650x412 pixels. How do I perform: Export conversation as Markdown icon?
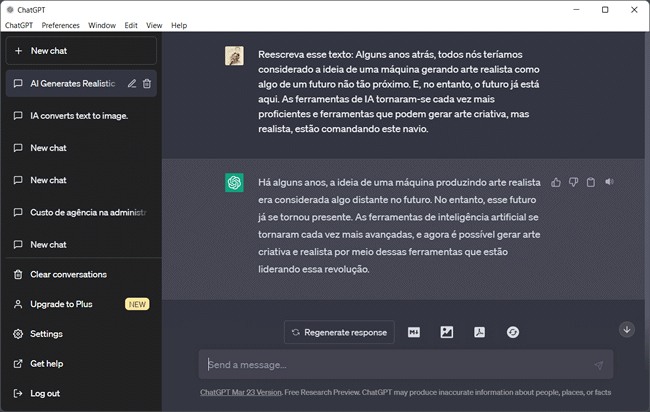pyautogui.click(x=414, y=332)
